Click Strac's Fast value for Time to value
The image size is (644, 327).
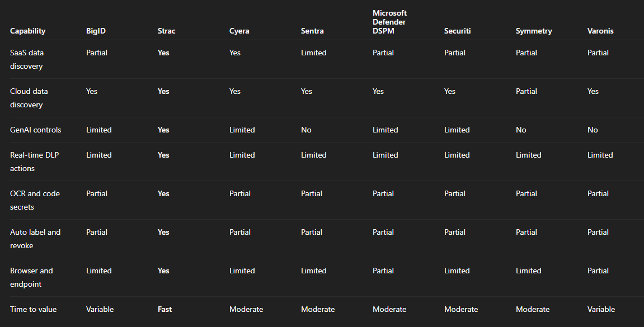click(164, 309)
